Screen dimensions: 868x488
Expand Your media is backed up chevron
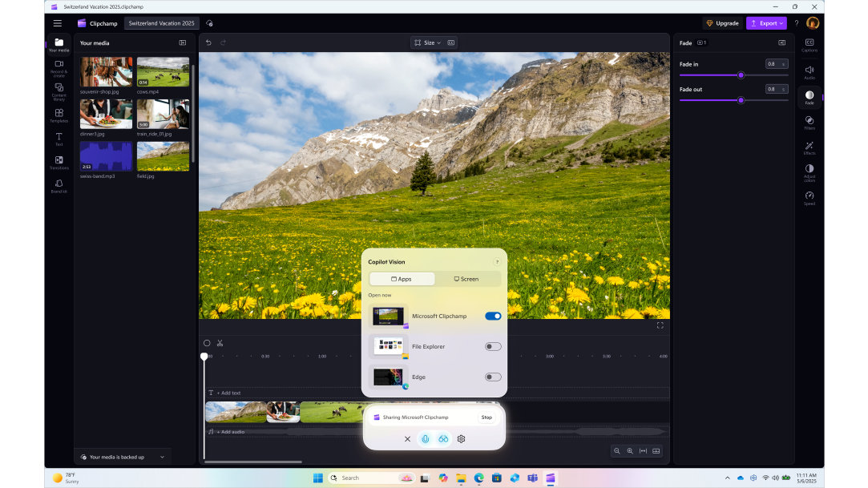point(162,457)
